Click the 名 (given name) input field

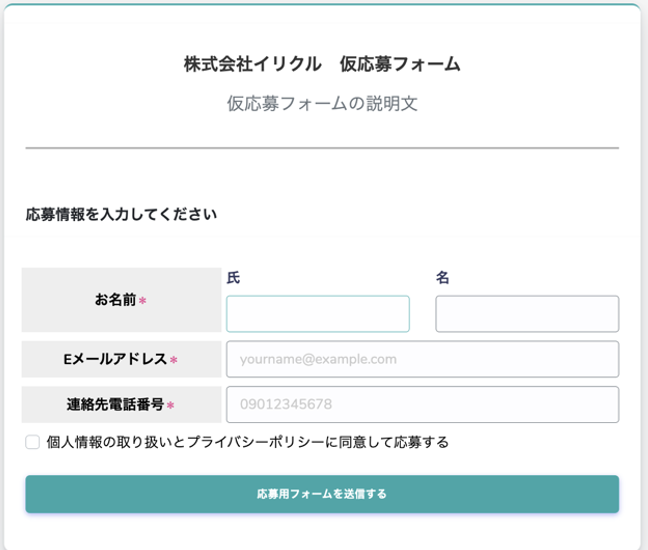pos(527,314)
